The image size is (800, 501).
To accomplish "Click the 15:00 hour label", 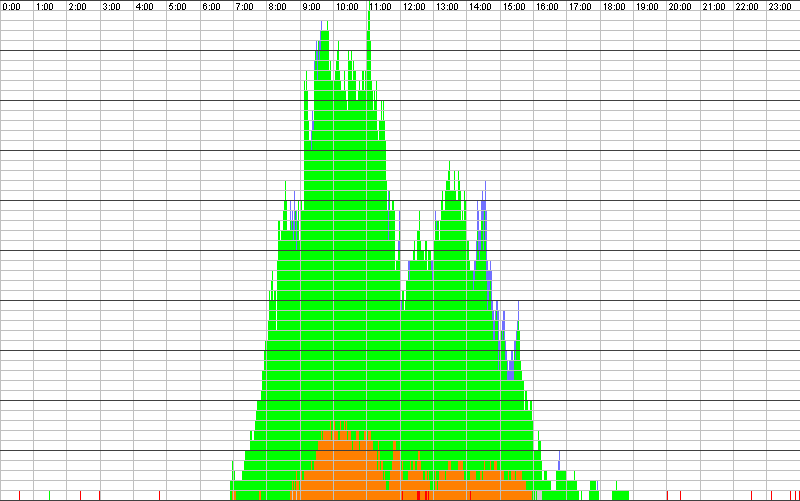I will coord(514,7).
